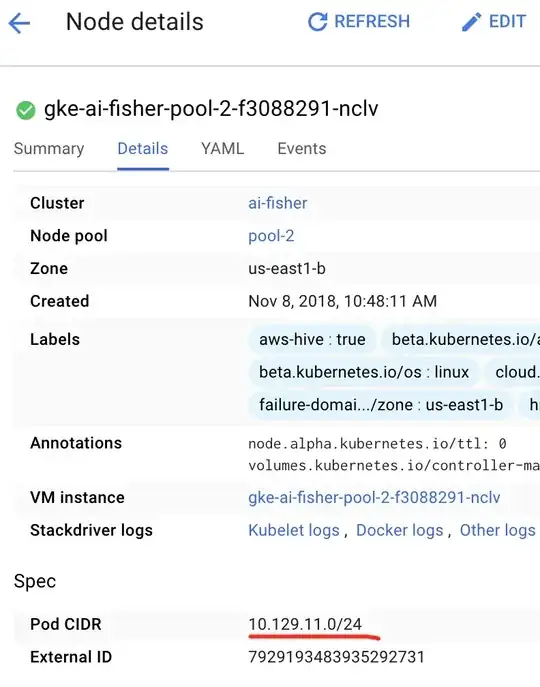540x687 pixels.
Task: Open the Docker logs link
Action: 400,530
